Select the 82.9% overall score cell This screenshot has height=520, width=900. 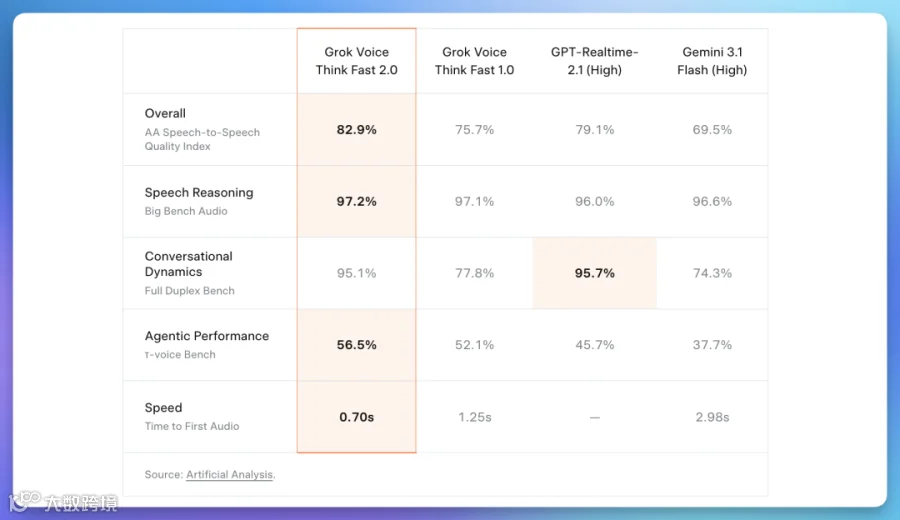click(x=356, y=130)
